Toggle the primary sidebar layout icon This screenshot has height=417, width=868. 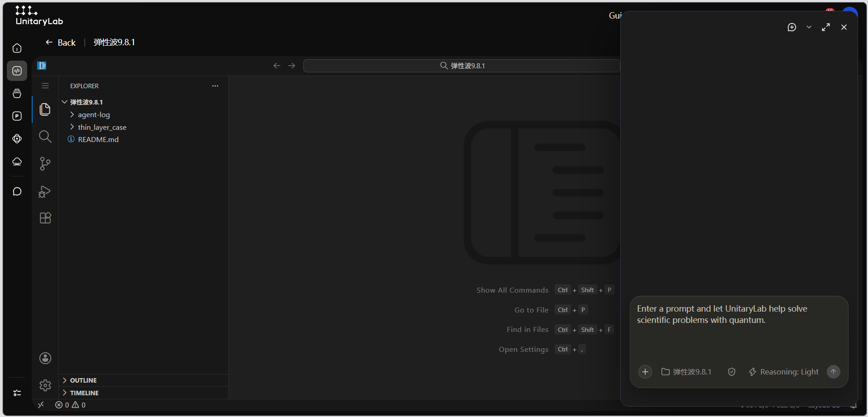[x=42, y=66]
